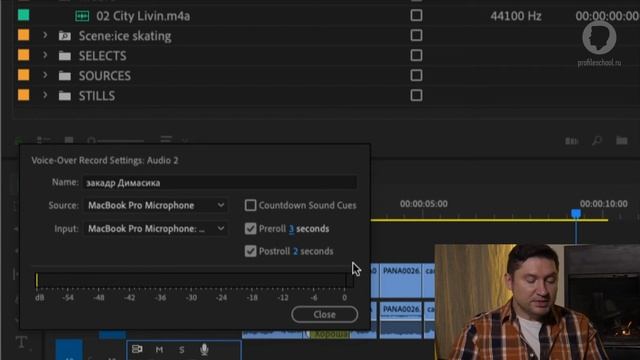Click the voice-over Name field
Image resolution: width=640 pixels, height=360 pixels.
coord(220,182)
